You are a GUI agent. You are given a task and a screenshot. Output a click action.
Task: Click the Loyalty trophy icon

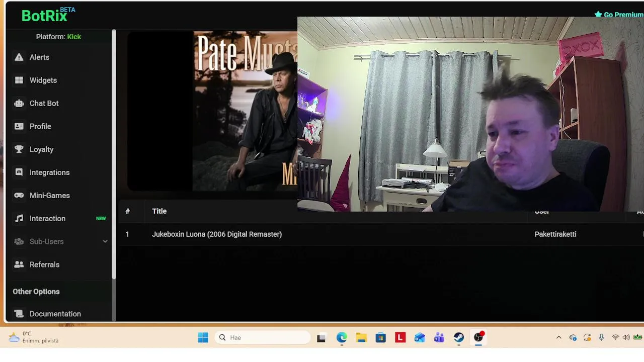[x=19, y=149]
